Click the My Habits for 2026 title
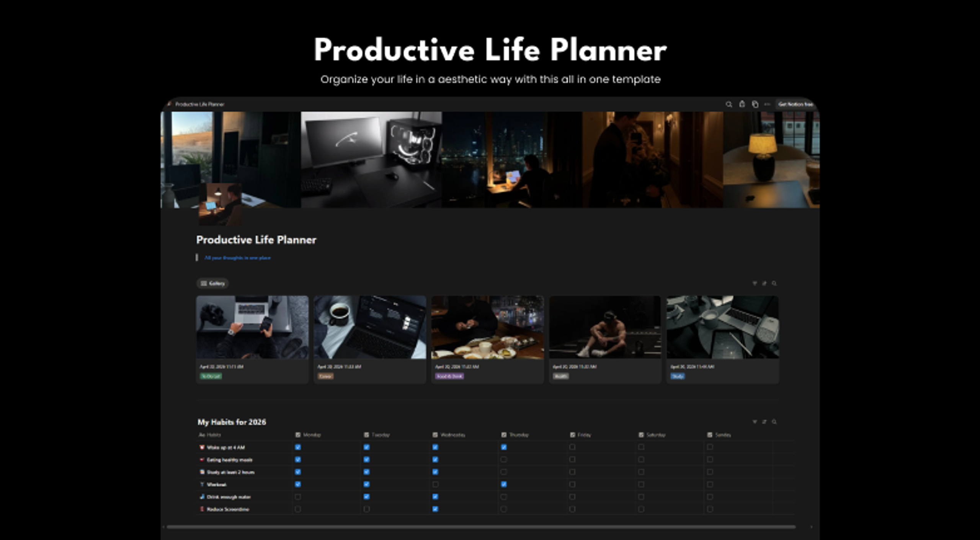The width and height of the screenshot is (980, 540). (x=232, y=422)
